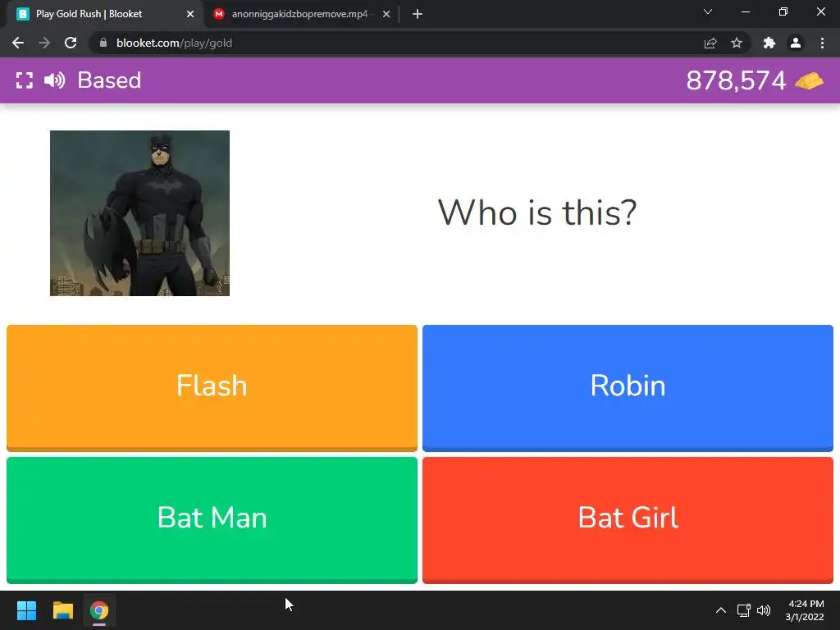
Task: Reload the Blooket page
Action: pos(71,43)
